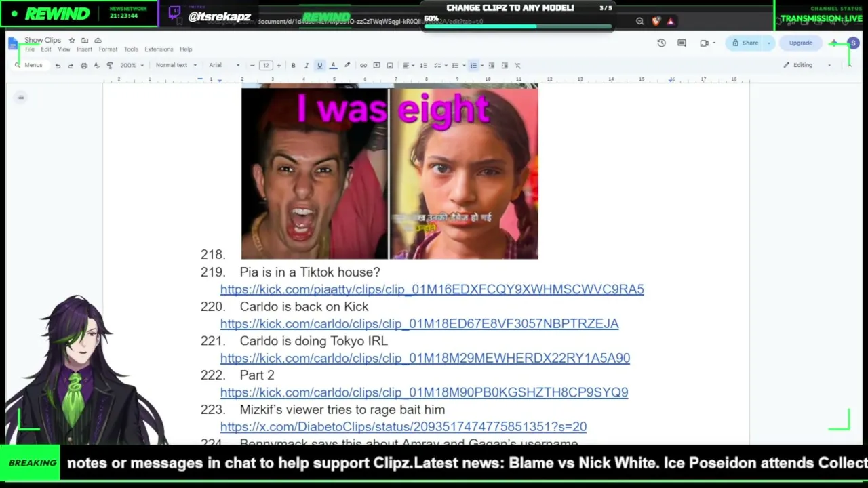Viewport: 868px width, 488px height.
Task: Start a video call from Meet icon
Action: [705, 43]
